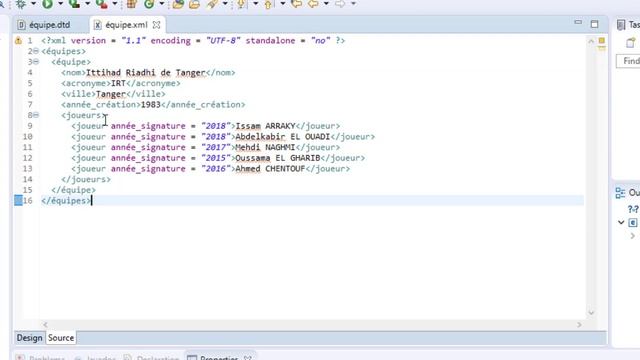Click the Forward navigation arrow icon
Viewport: 640px width, 360px height.
340,4
